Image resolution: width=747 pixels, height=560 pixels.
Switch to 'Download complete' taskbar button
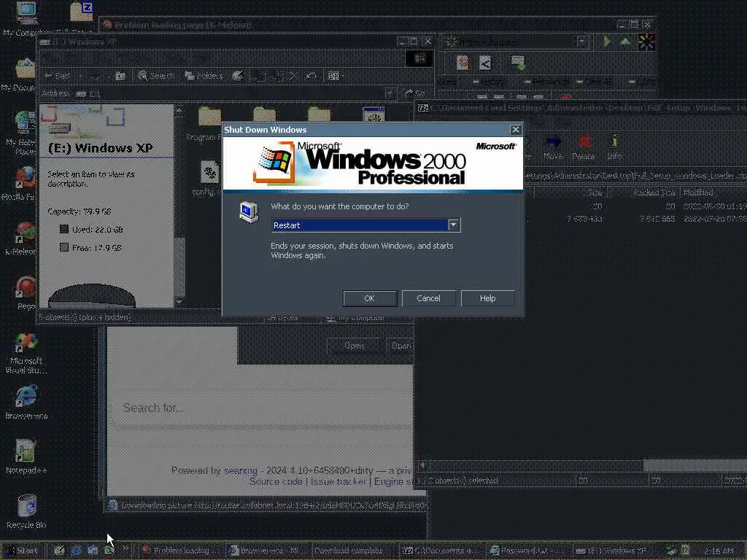pos(354,551)
